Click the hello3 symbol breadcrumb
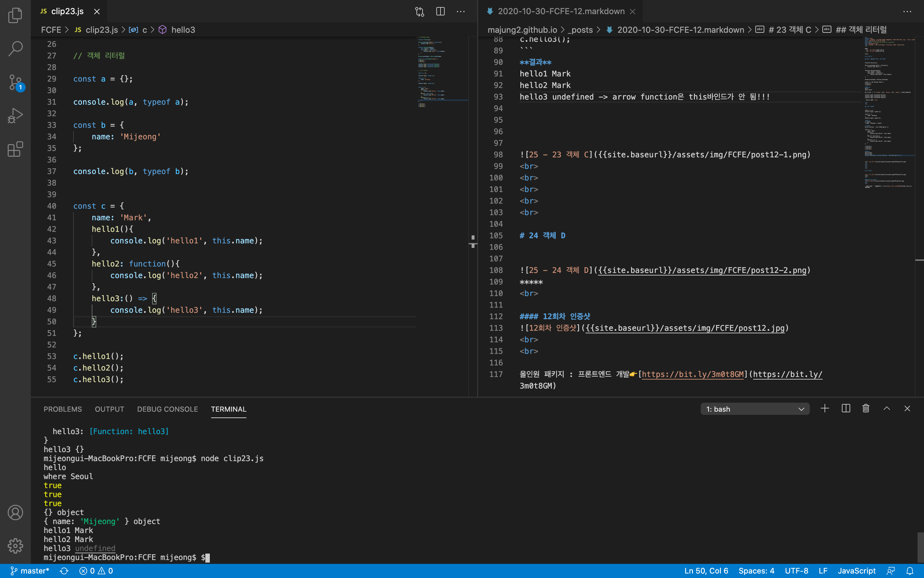This screenshot has width=924, height=578. pos(177,30)
